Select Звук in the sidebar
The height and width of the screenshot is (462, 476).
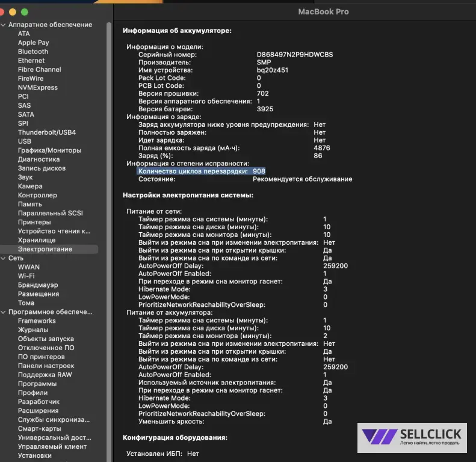[25, 177]
